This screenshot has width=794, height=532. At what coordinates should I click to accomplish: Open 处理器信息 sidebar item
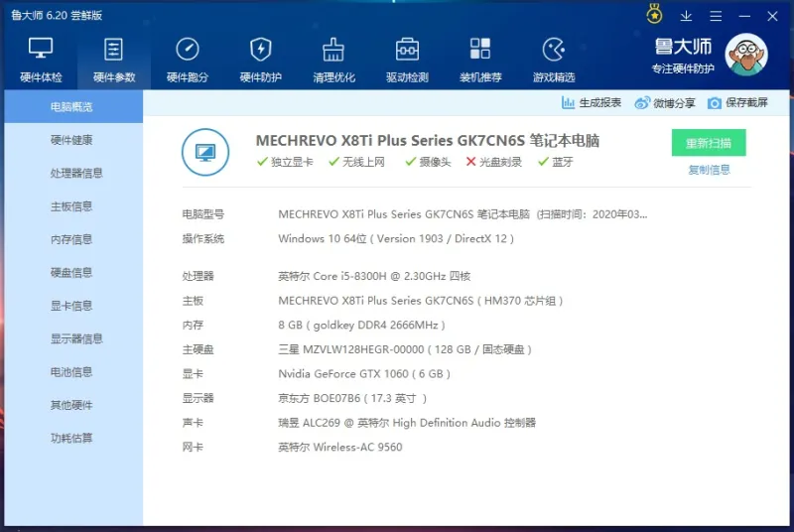point(73,173)
